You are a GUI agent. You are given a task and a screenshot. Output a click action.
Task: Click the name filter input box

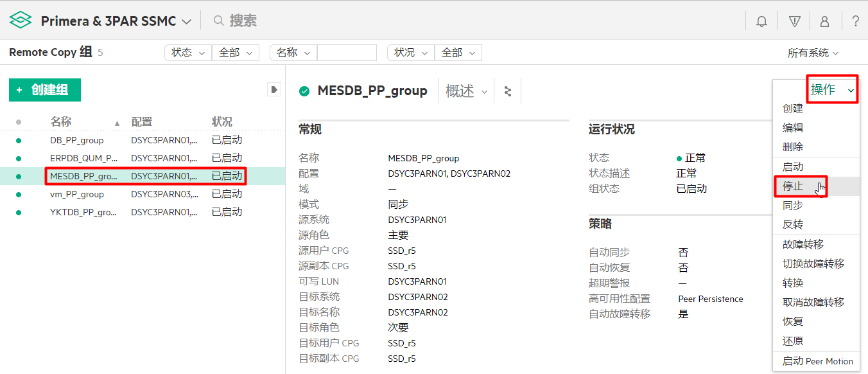[347, 52]
